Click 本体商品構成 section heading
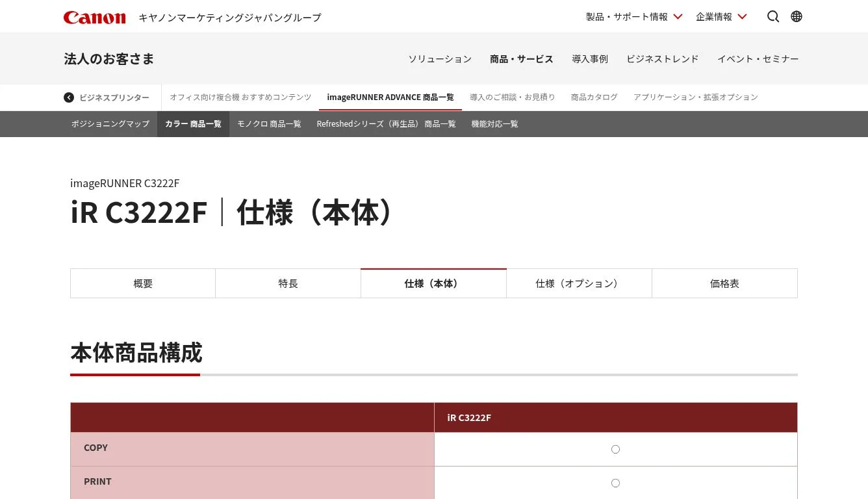 click(136, 353)
